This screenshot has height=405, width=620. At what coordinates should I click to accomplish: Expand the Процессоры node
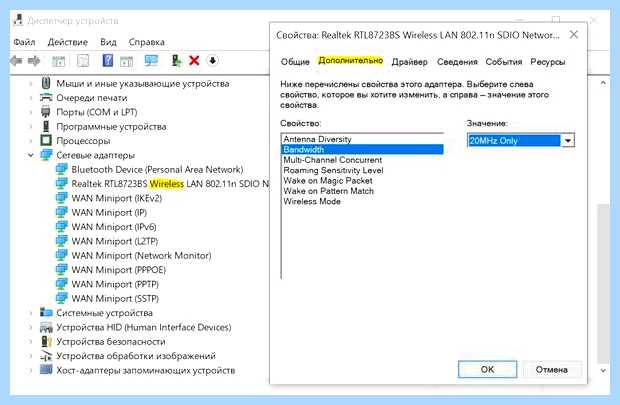[31, 141]
